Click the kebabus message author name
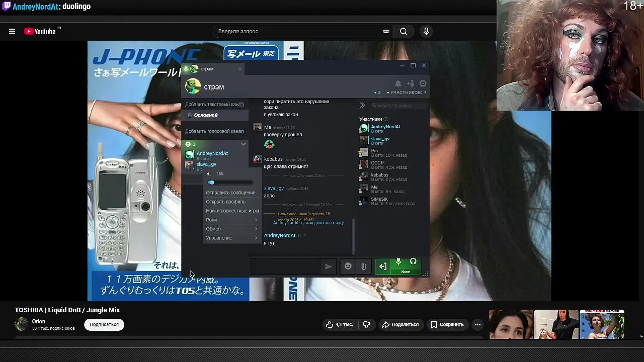 pyautogui.click(x=273, y=159)
